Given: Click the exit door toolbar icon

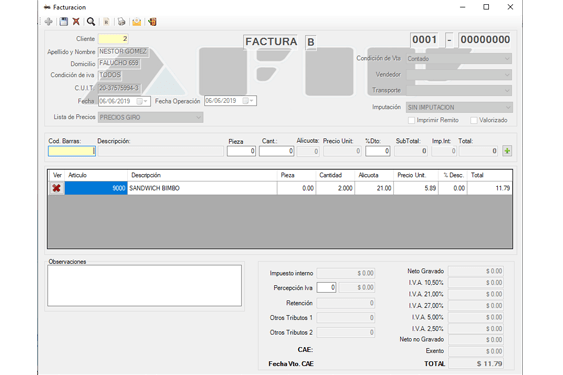Looking at the screenshot, I should (x=152, y=22).
